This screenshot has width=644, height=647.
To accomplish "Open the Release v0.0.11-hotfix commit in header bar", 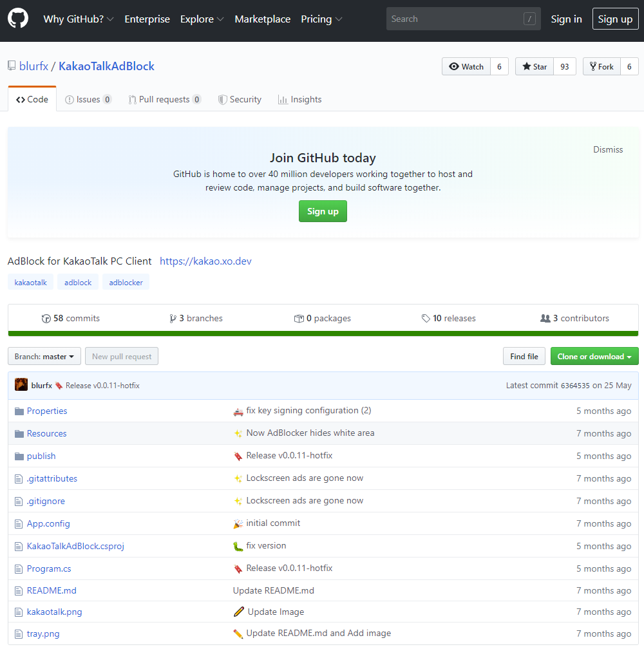I will point(102,386).
